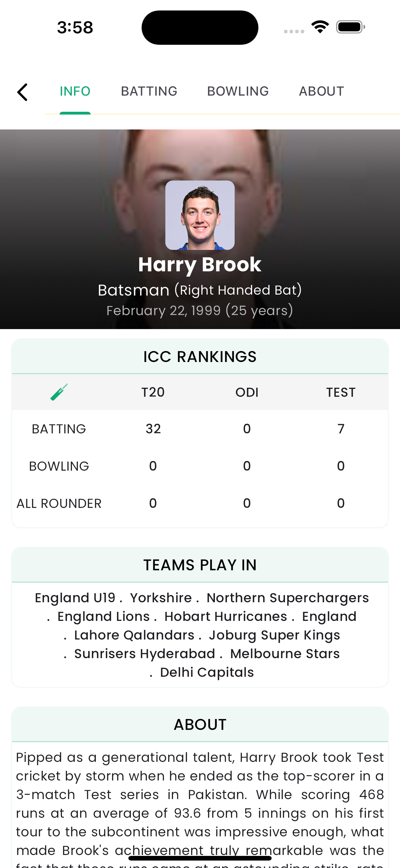
Task: Tap Delhi Capitals team
Action: (x=207, y=672)
